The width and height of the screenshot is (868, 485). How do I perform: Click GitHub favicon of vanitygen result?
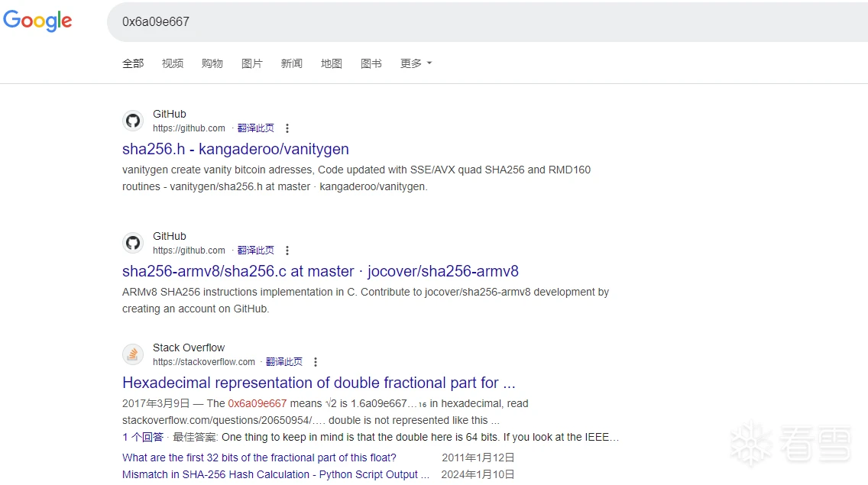(133, 121)
